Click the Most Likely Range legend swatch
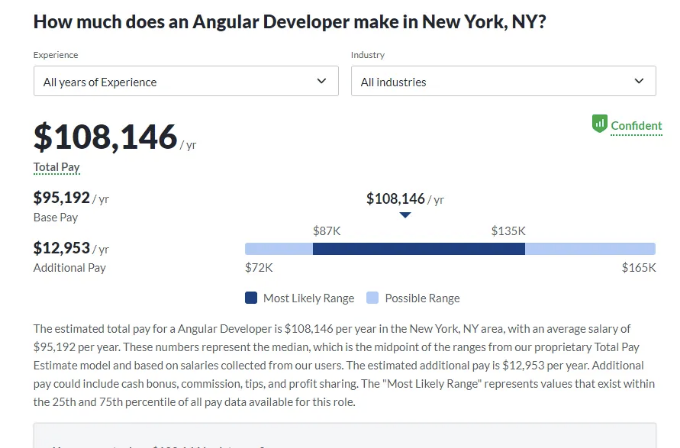The height and width of the screenshot is (448, 680). coord(251,298)
